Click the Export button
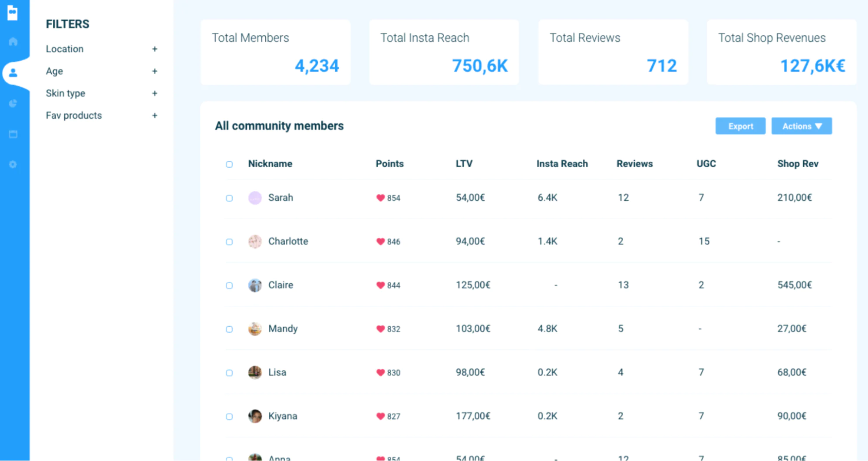This screenshot has height=461, width=868. point(740,126)
